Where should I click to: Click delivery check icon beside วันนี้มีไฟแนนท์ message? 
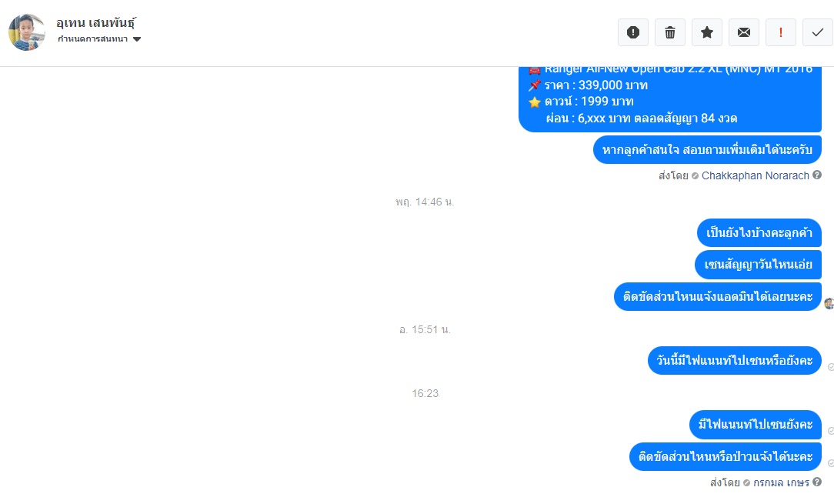(x=830, y=367)
